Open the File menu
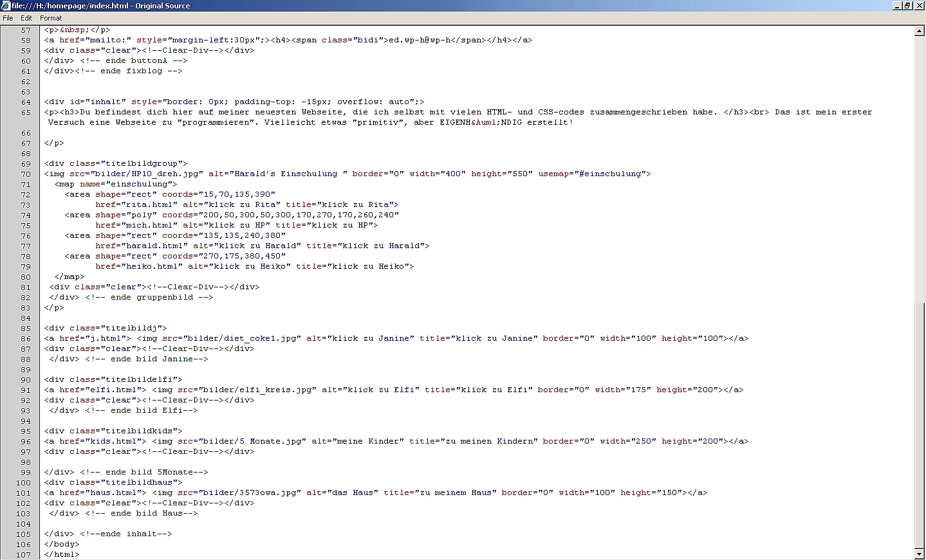The height and width of the screenshot is (560, 926). [8, 18]
